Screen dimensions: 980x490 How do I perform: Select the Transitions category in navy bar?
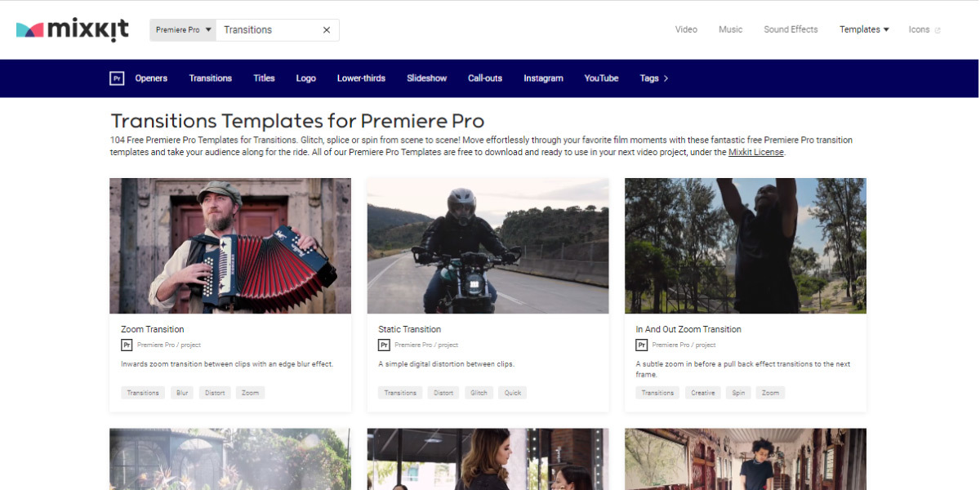click(211, 78)
